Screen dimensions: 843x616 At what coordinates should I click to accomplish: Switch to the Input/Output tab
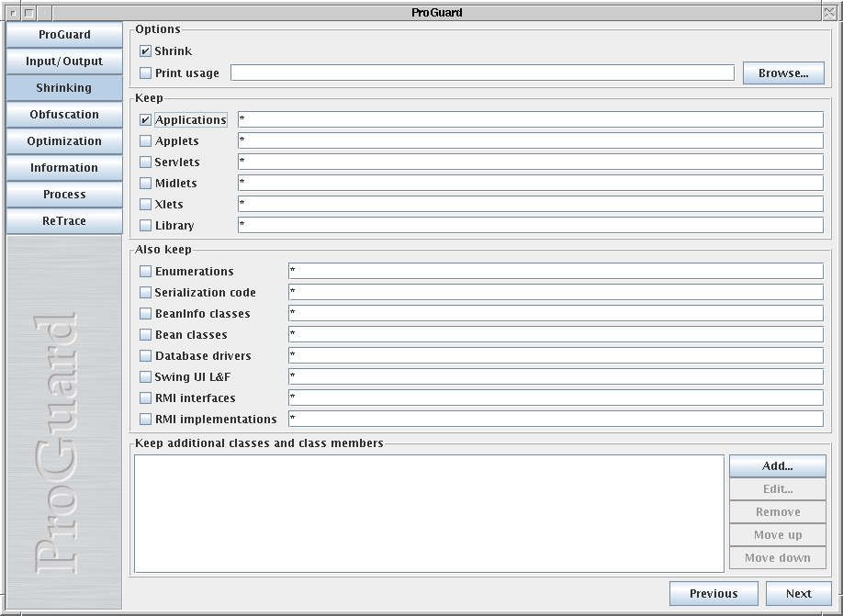64,62
